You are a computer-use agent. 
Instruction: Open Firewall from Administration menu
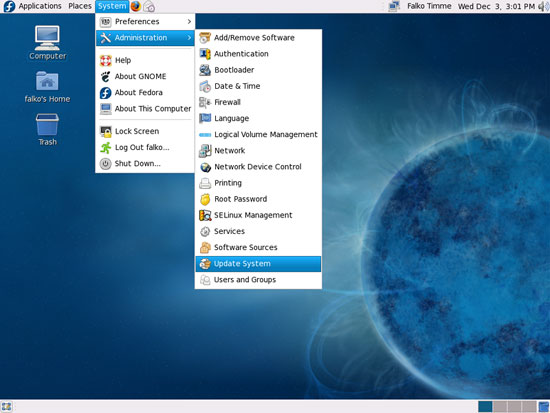[258, 102]
